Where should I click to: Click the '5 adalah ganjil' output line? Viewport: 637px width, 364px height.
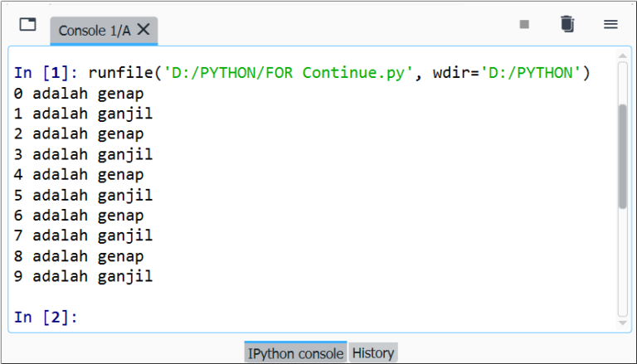point(83,196)
